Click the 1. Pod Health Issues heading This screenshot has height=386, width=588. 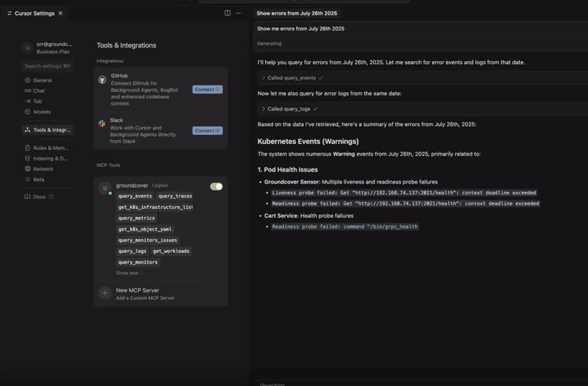point(288,169)
